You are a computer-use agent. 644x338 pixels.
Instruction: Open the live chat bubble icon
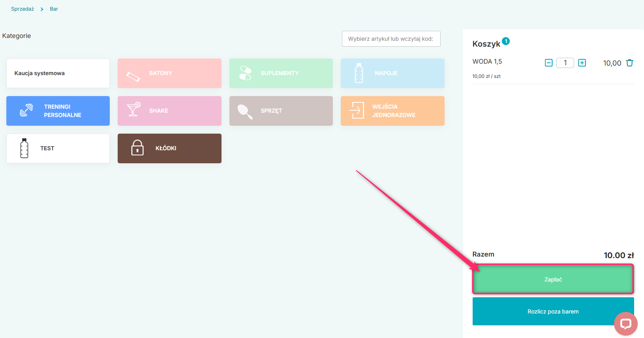(625, 324)
